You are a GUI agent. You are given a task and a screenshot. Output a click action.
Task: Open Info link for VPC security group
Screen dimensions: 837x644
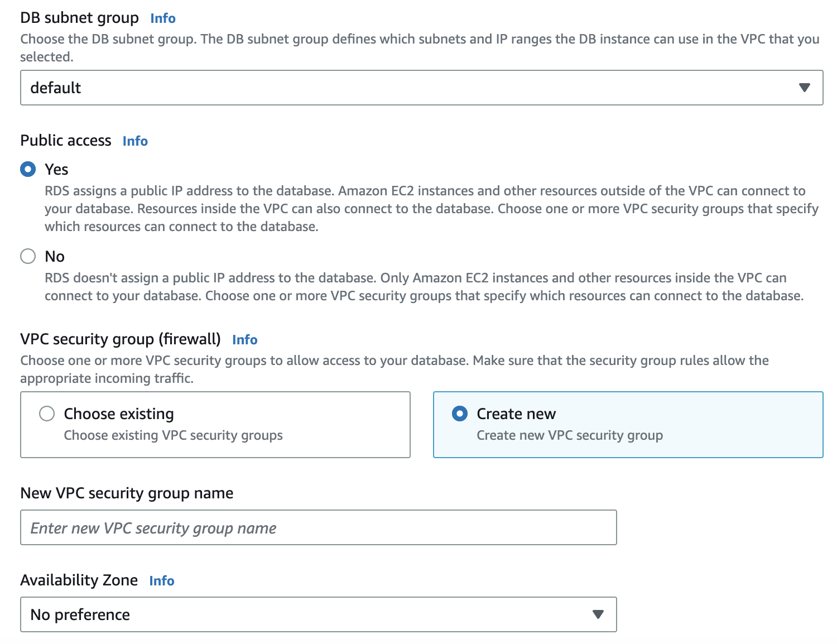click(244, 340)
